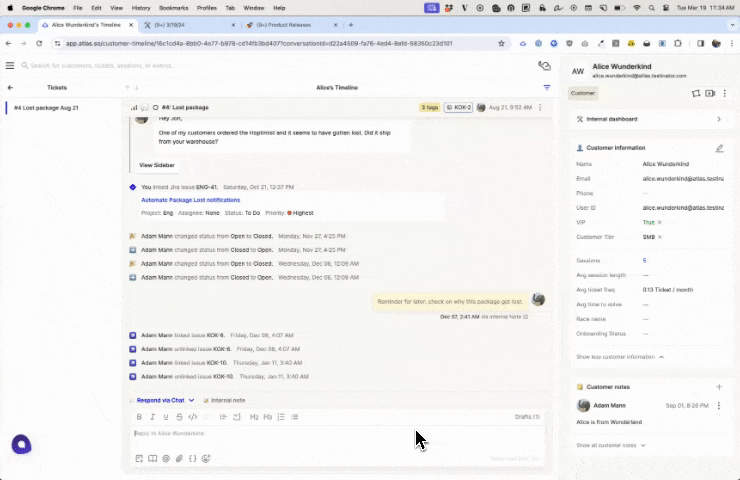Switch to the Product Releases browser tab
Viewport: 740px width, 480px height.
click(292, 25)
